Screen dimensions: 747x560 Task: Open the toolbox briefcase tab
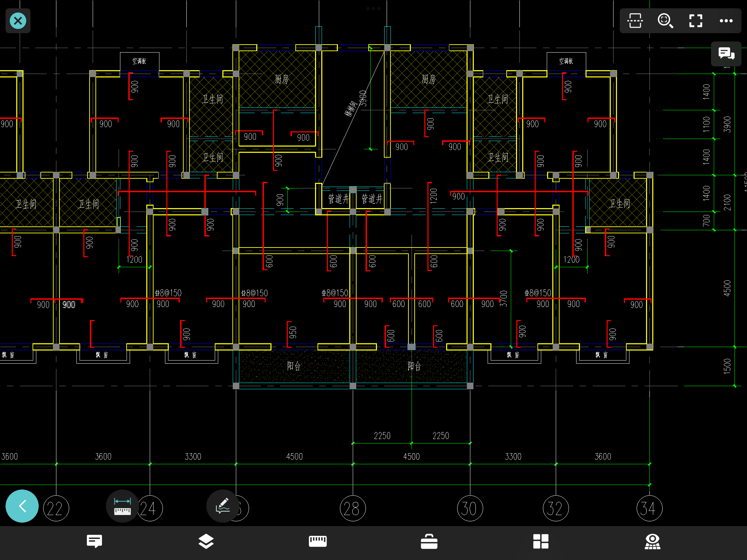click(x=429, y=541)
